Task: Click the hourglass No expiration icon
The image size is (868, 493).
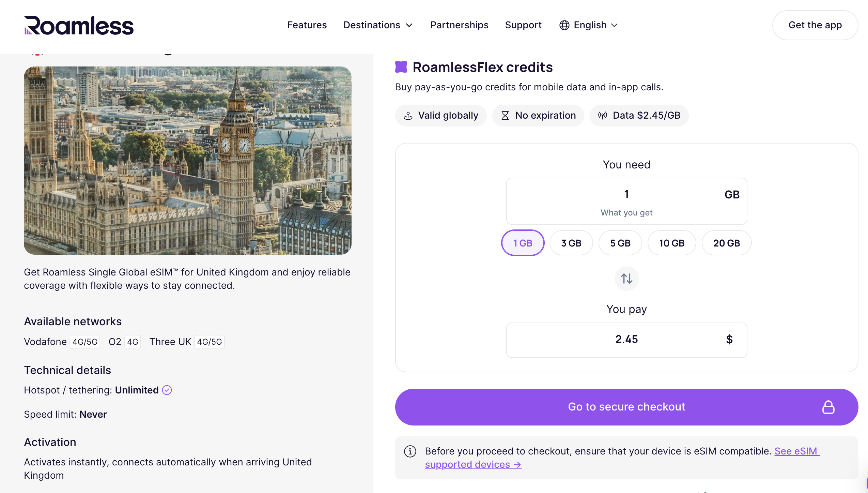Action: 505,116
